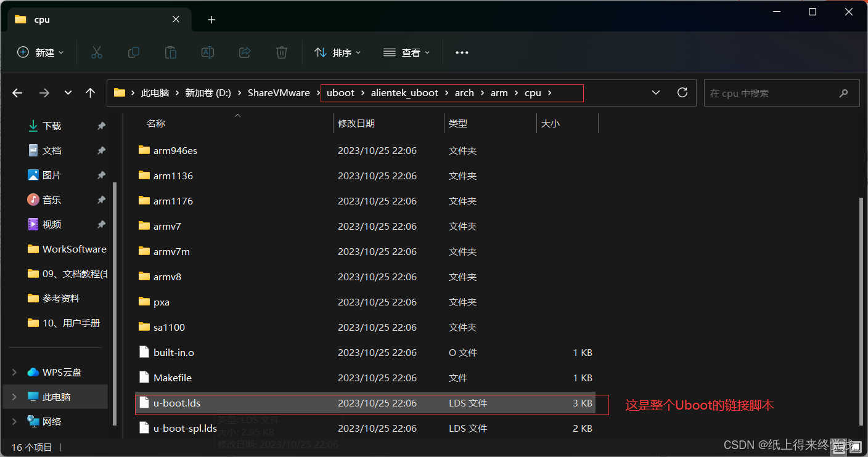Click the 此电脑 breadcrumb
The width and height of the screenshot is (868, 457).
(155, 93)
